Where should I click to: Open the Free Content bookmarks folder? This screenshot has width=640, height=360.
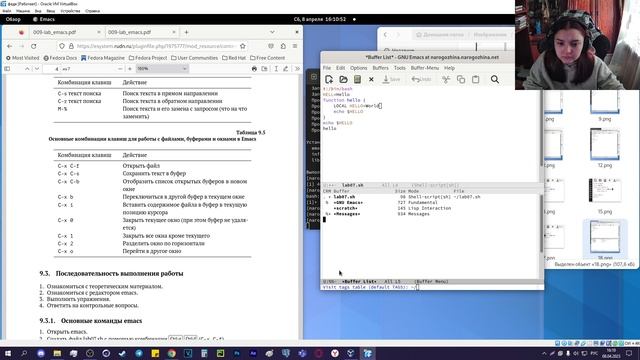[x=267, y=58]
